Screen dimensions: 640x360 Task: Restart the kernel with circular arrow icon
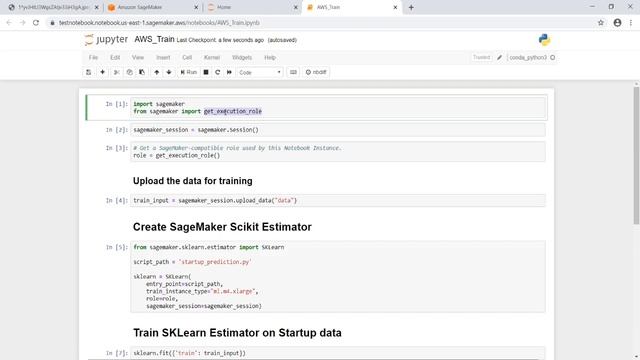click(218, 72)
